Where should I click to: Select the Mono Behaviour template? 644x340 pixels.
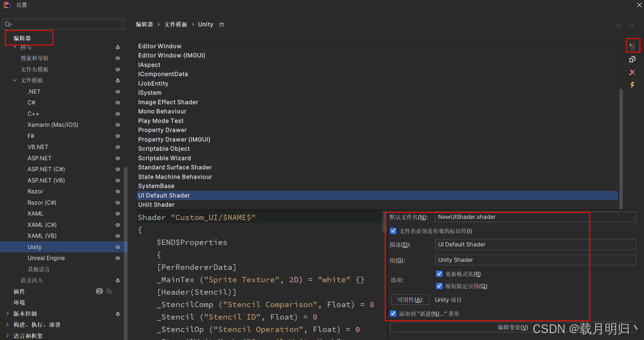pos(162,111)
